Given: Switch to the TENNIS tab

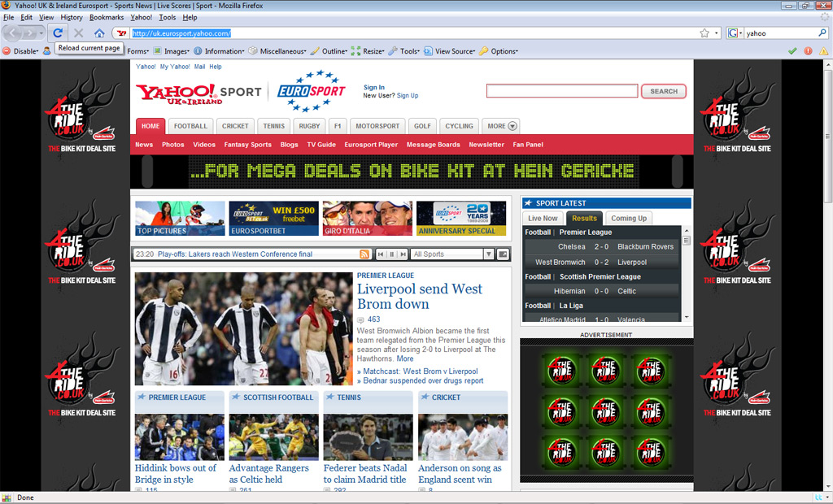Looking at the screenshot, I should coord(274,126).
